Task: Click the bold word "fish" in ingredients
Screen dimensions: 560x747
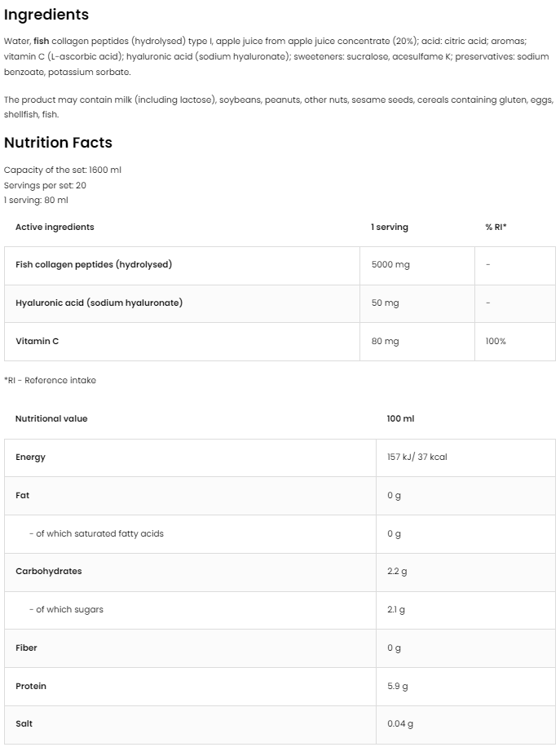Action: 42,41
